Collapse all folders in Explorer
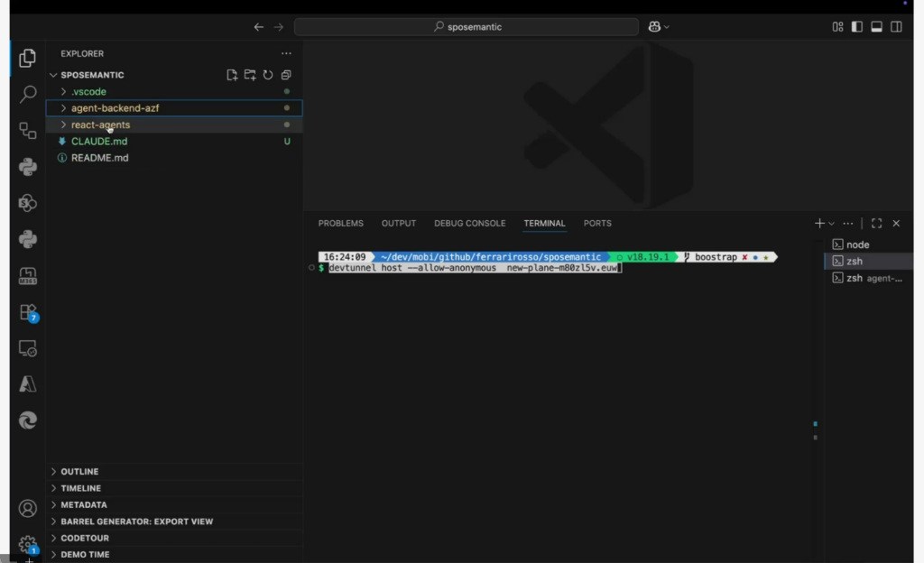 click(286, 75)
